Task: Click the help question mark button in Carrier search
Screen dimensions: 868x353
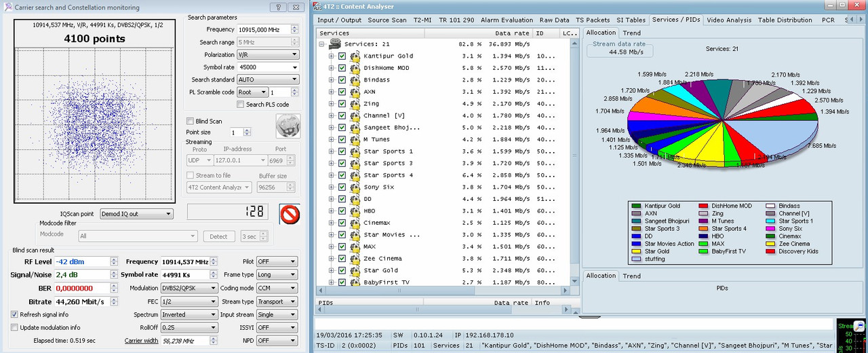Action: [278, 7]
